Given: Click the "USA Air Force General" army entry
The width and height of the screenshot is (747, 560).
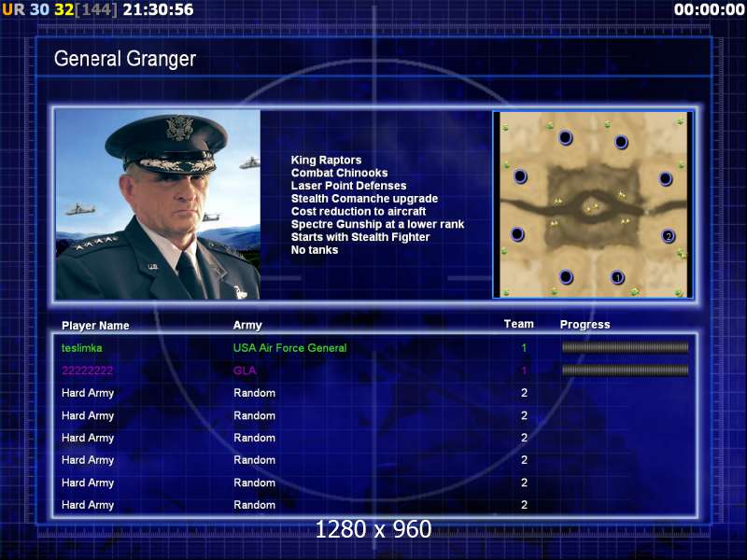Looking at the screenshot, I should click(x=289, y=348).
